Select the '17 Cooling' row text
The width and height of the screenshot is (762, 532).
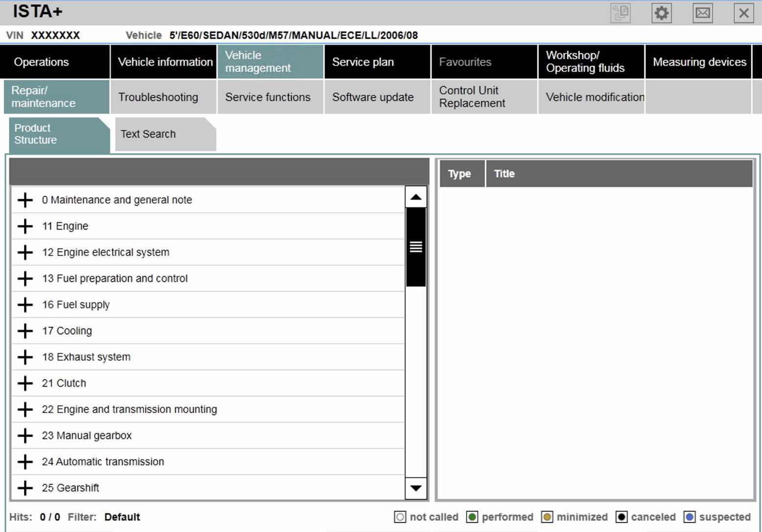(67, 331)
